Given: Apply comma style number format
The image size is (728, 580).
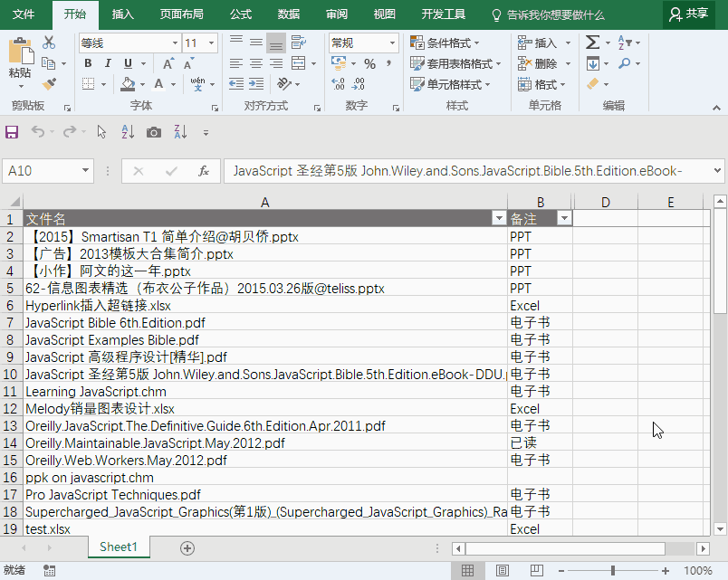Looking at the screenshot, I should 388,63.
